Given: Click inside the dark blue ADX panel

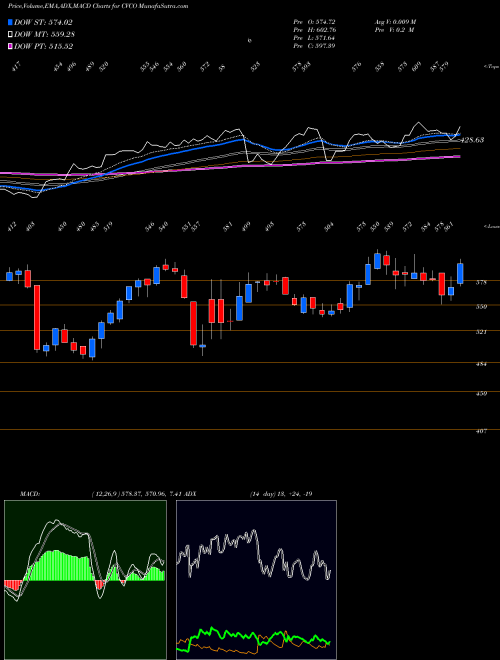Looking at the screenshot, I should tap(256, 580).
